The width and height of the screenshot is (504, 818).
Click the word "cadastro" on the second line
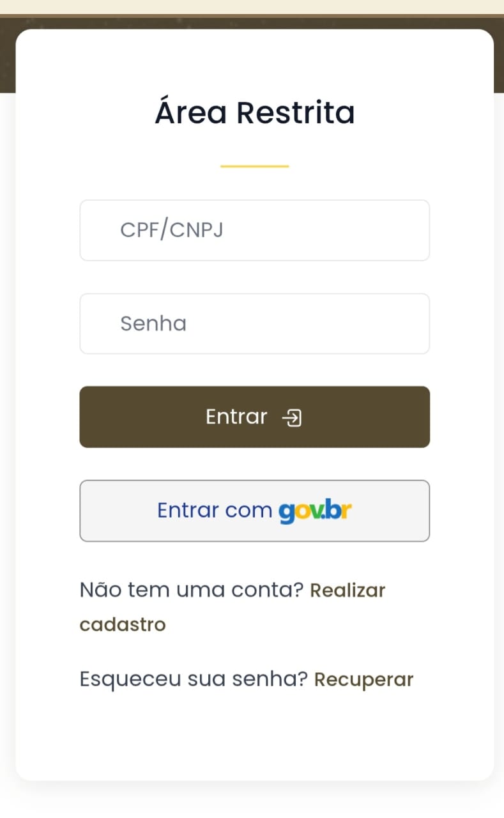pyautogui.click(x=123, y=624)
